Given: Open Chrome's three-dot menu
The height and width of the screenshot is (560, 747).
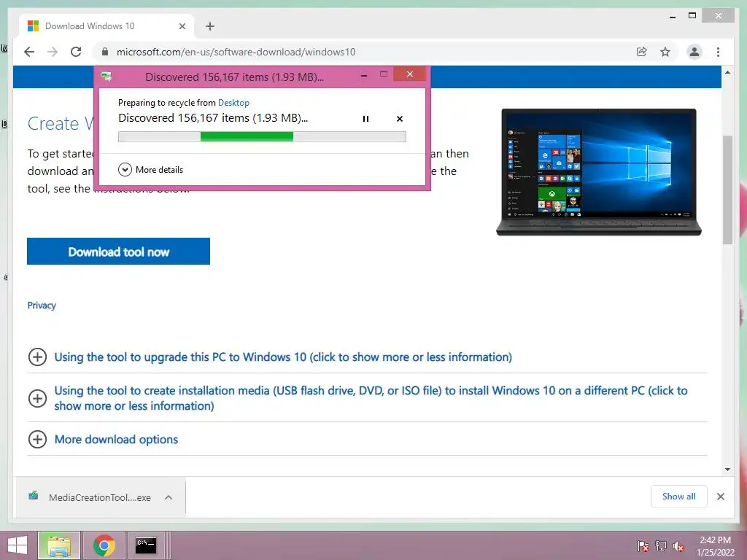Looking at the screenshot, I should pyautogui.click(x=718, y=52).
